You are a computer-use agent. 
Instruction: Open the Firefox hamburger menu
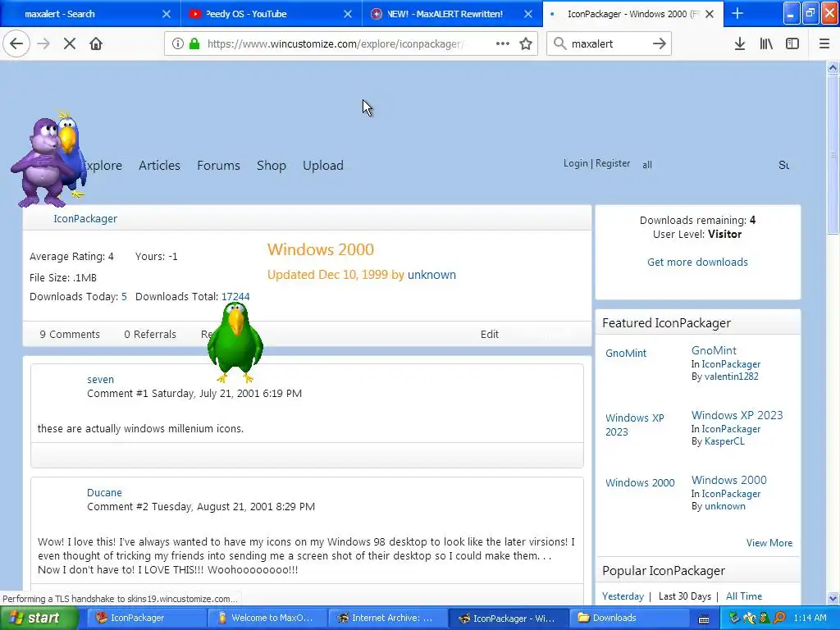tap(824, 43)
